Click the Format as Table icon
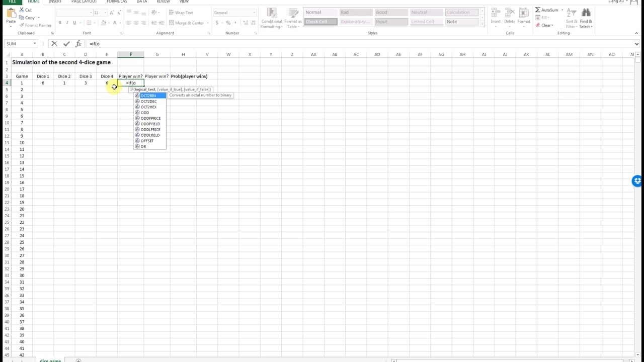This screenshot has width=644, height=362. click(293, 14)
